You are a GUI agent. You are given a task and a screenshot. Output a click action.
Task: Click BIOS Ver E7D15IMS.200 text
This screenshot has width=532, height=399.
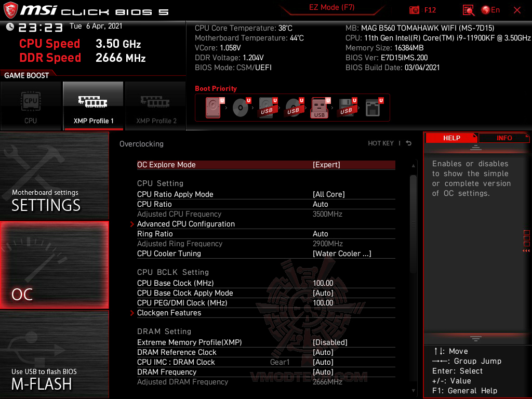(387, 58)
